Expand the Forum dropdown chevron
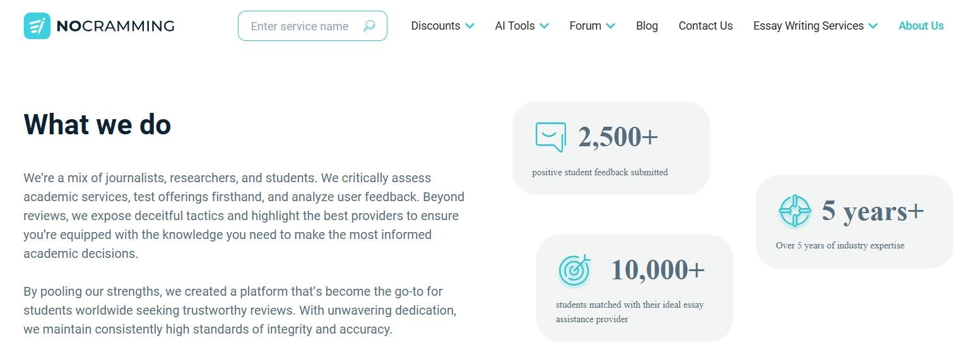980x355 pixels. click(x=610, y=26)
